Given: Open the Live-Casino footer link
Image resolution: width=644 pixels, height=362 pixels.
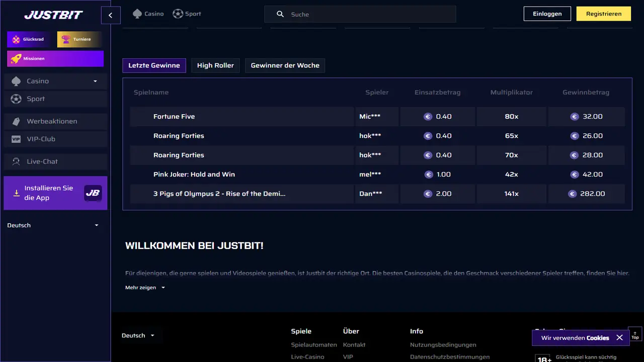Looking at the screenshot, I should pos(307,357).
